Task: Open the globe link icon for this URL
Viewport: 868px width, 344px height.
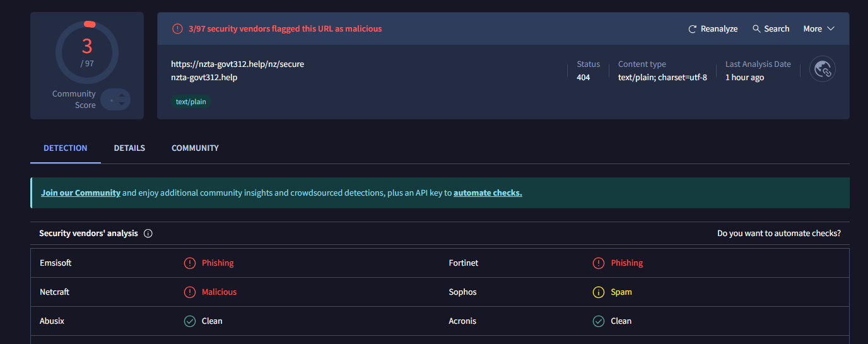Action: [x=823, y=69]
